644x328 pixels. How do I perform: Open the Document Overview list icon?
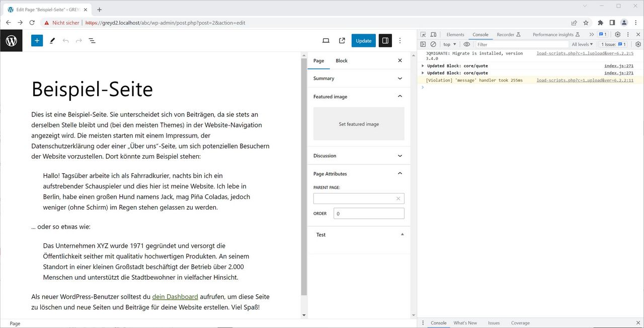(x=92, y=40)
